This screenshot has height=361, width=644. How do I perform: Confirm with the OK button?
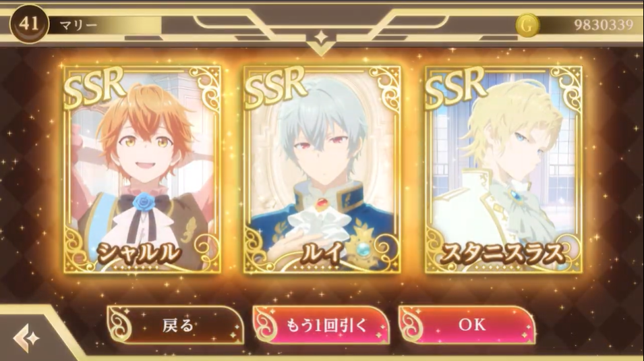tap(467, 325)
